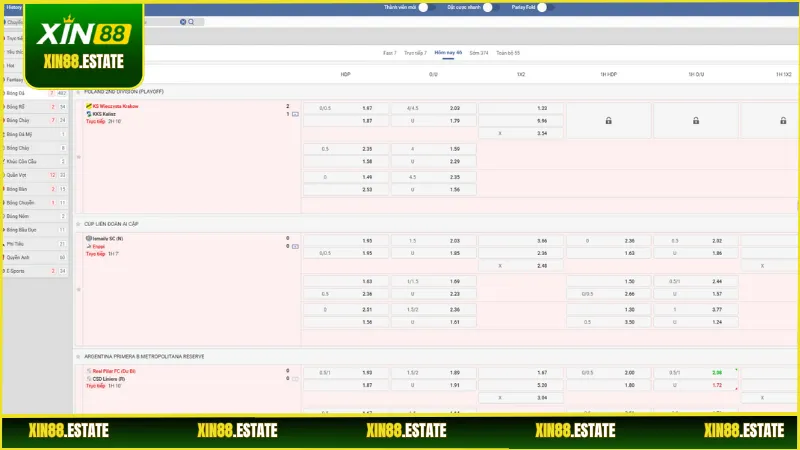Bet Ismaily 1X2 odds 3.66
This screenshot has width=800, height=450.
[521, 240]
